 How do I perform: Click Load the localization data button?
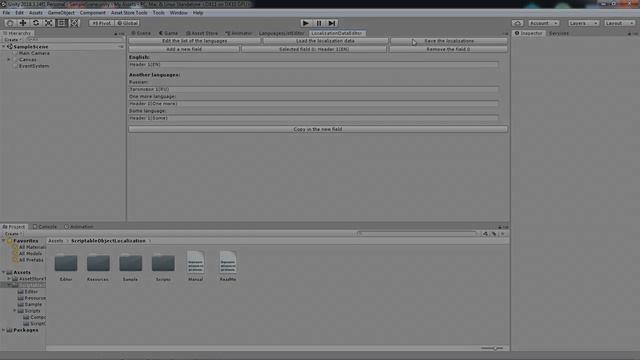pyautogui.click(x=325, y=41)
